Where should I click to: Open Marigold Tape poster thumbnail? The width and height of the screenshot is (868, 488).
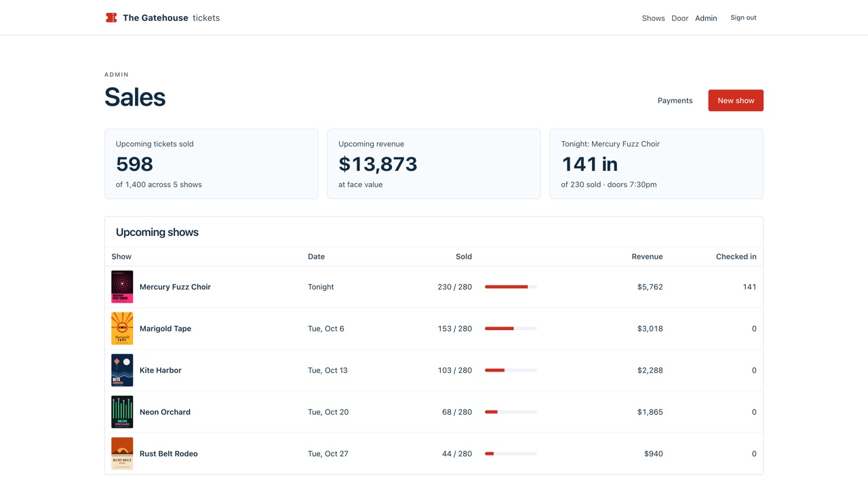122,329
